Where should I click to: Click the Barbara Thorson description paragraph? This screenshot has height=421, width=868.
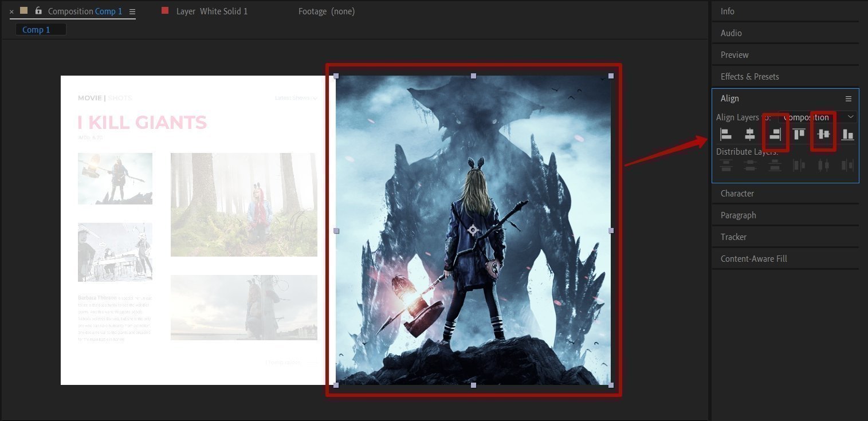click(x=115, y=318)
